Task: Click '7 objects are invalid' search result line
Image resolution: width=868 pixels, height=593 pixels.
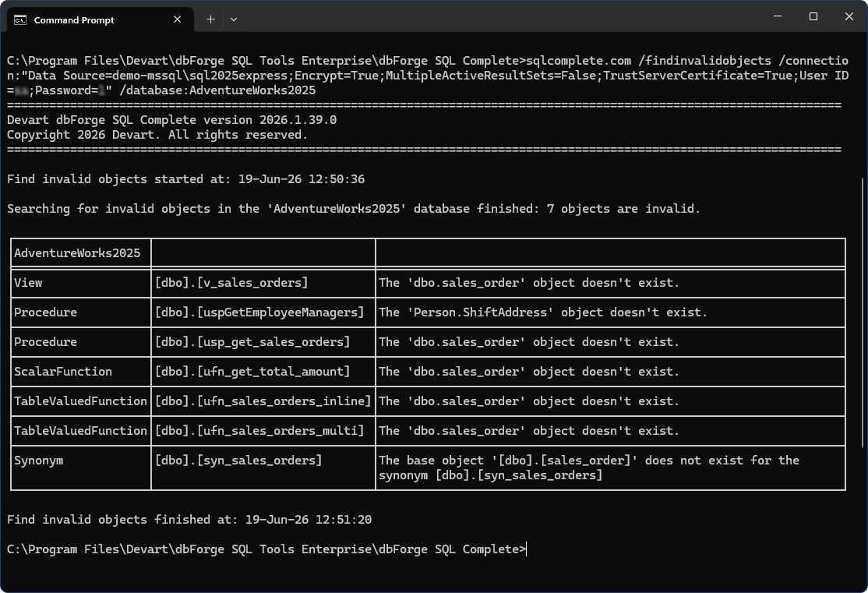Action: [x=354, y=209]
